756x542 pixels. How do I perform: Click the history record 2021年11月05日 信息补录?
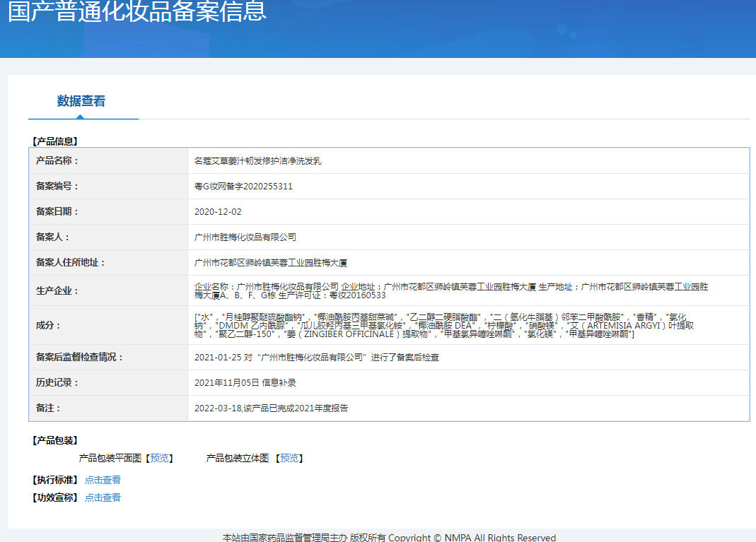tap(245, 383)
